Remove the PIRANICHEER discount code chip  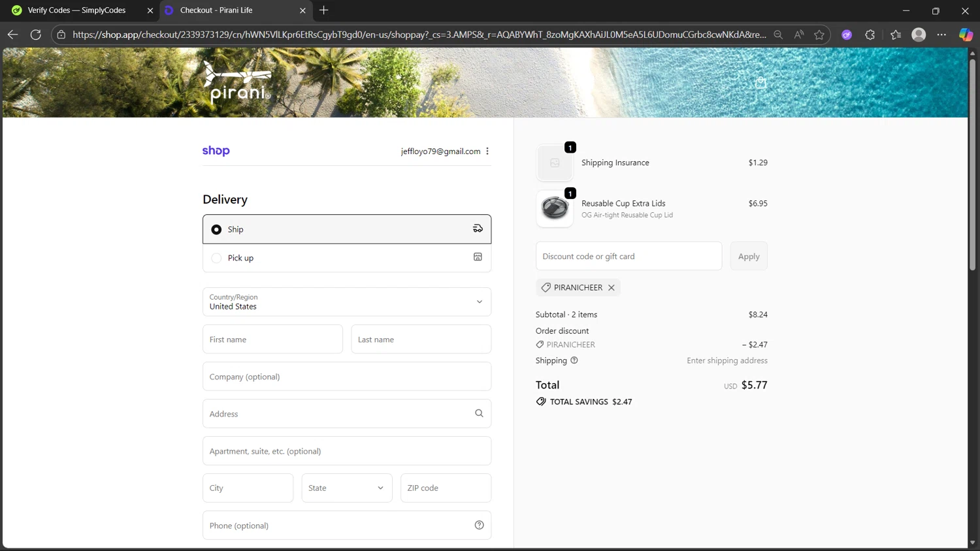(x=612, y=287)
